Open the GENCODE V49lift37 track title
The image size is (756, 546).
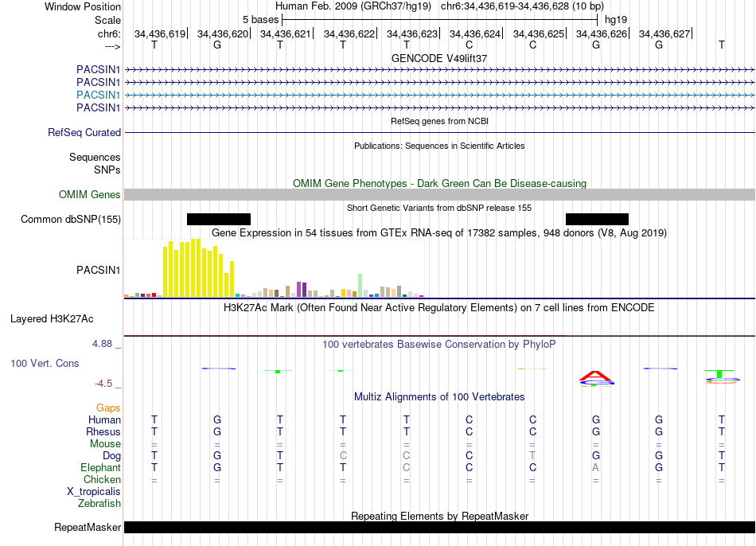tap(439, 58)
